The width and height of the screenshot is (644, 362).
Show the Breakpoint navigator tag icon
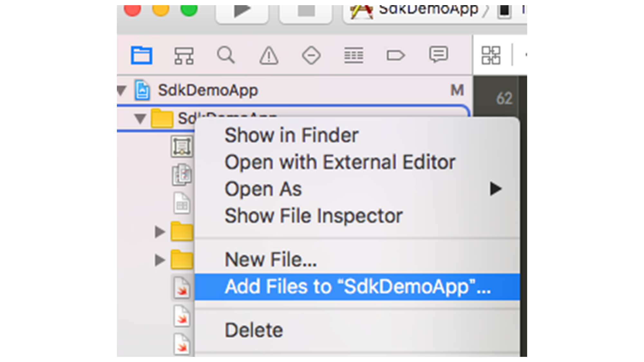(395, 55)
